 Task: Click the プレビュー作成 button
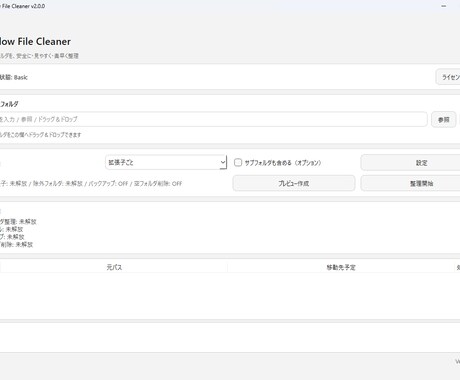point(294,183)
